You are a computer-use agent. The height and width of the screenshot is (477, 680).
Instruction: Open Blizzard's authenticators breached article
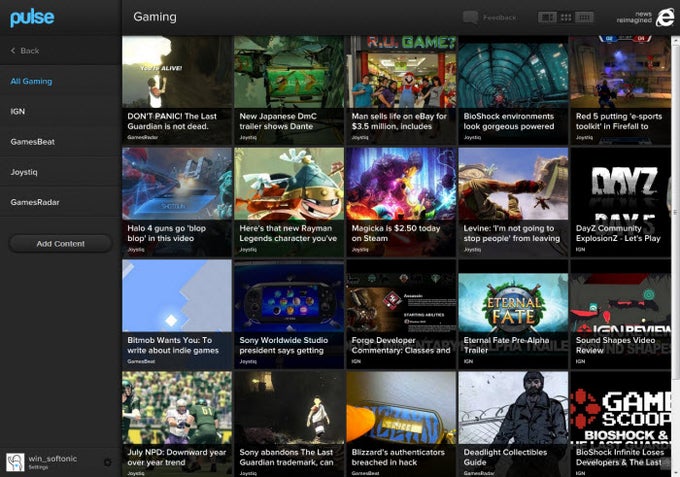[401, 424]
